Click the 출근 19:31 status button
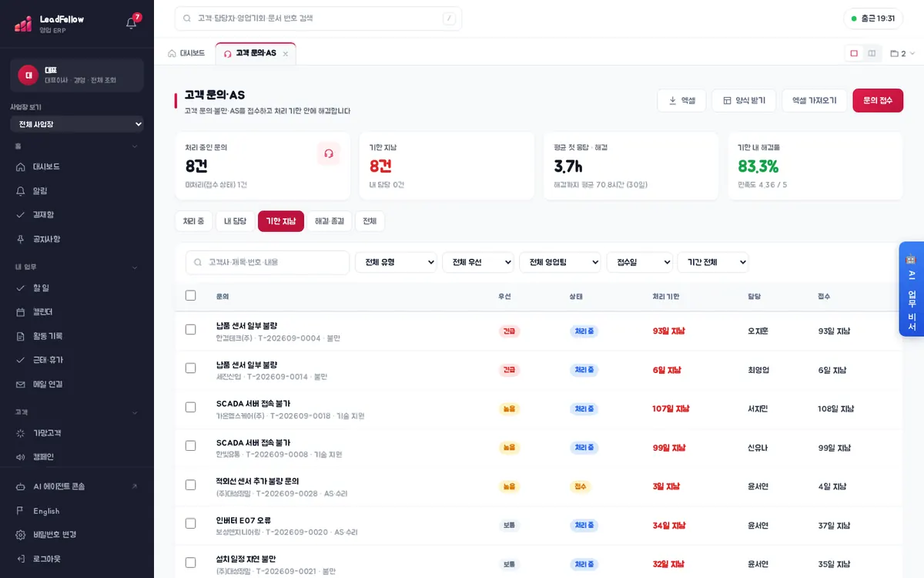 (873, 18)
